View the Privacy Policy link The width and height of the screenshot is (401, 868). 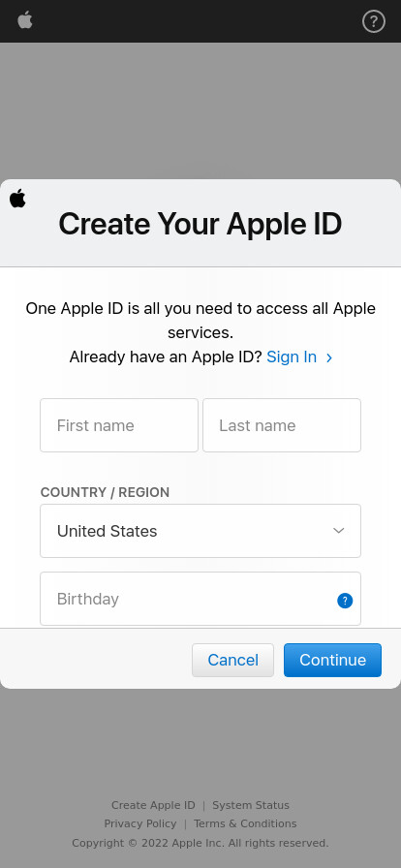pyautogui.click(x=140, y=823)
